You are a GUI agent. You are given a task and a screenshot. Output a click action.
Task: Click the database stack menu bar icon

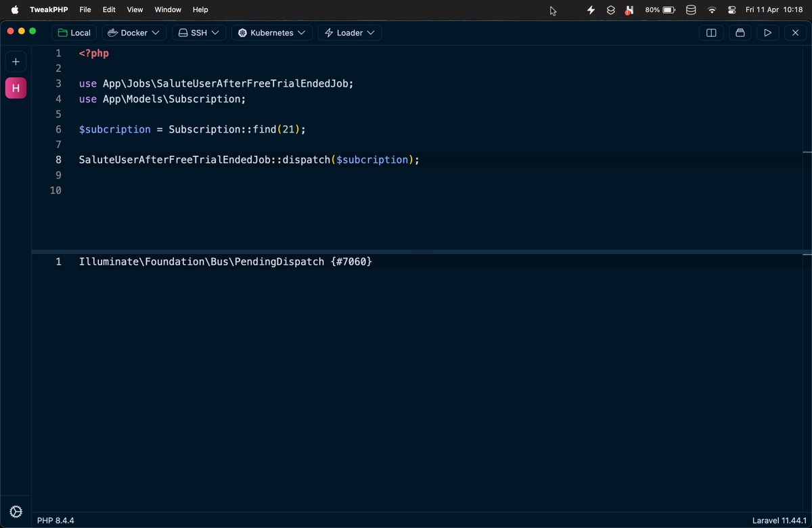(x=691, y=10)
